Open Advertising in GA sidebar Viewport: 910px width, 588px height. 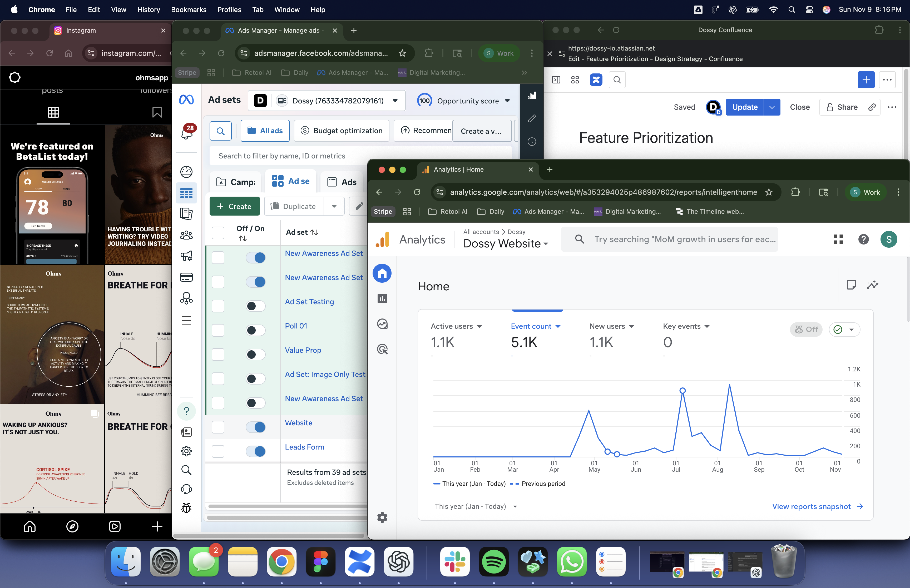pos(382,349)
